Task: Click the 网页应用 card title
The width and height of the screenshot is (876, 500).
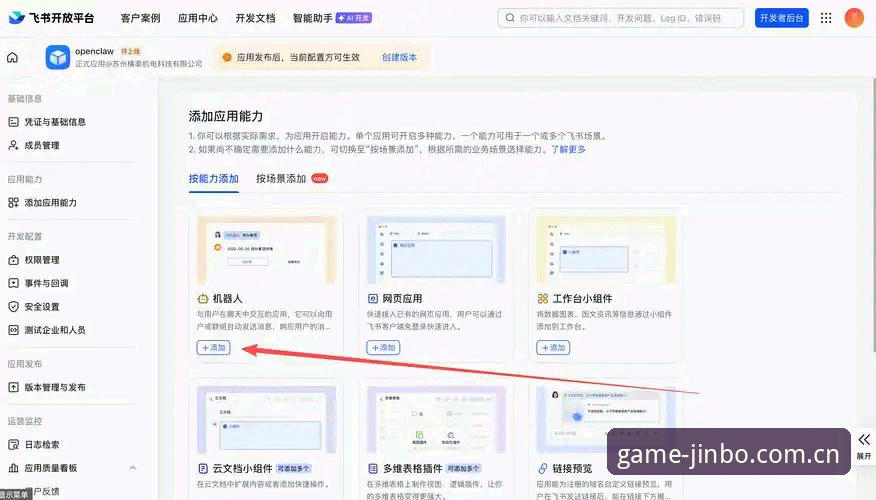Action: tap(402, 299)
